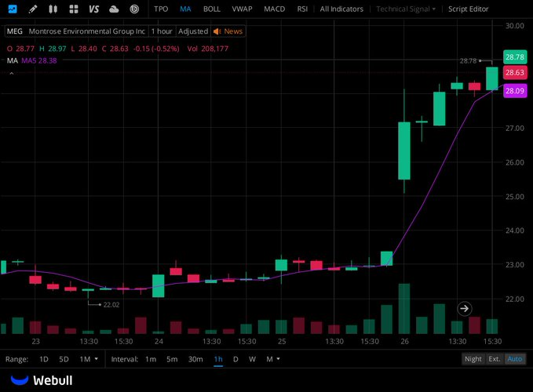Click the green 28.78 price tag
The height and width of the screenshot is (392, 533).
click(515, 57)
